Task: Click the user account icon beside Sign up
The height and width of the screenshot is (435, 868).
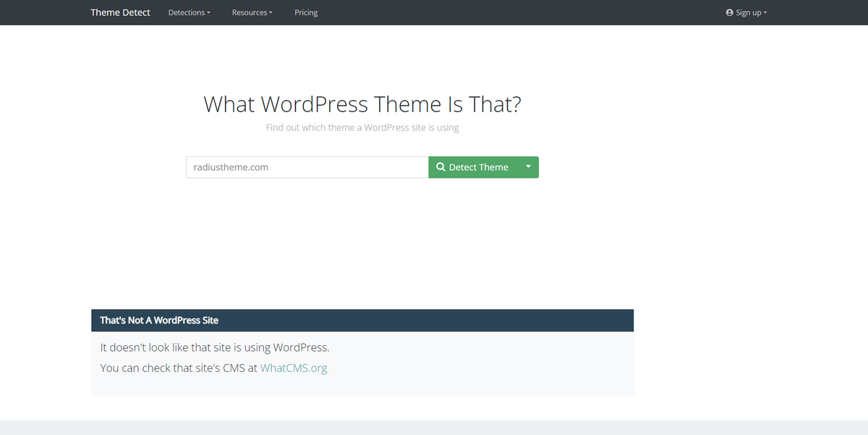Action: 730,12
